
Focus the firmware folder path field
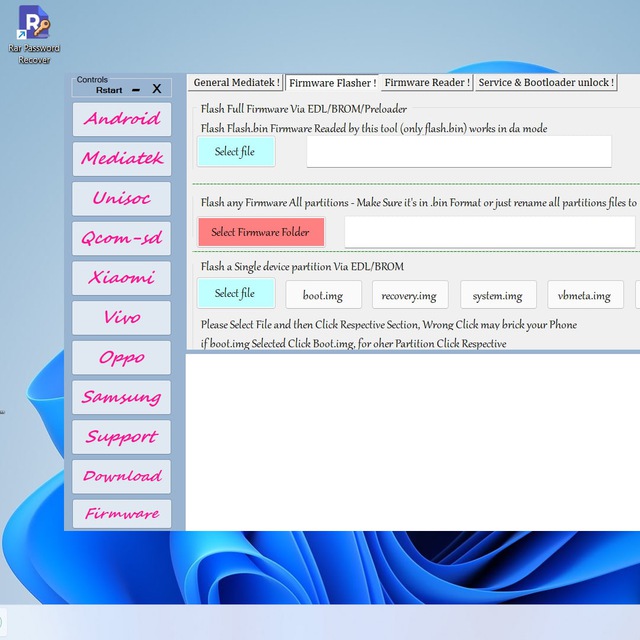coord(489,232)
